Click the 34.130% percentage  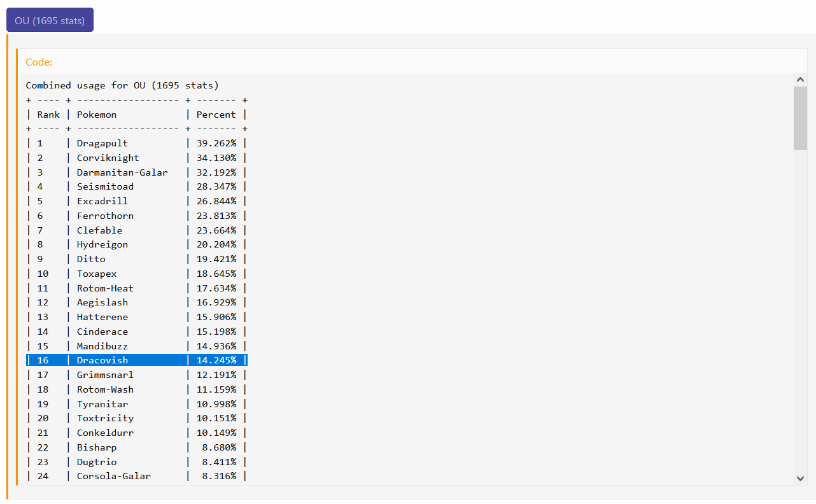(216, 158)
